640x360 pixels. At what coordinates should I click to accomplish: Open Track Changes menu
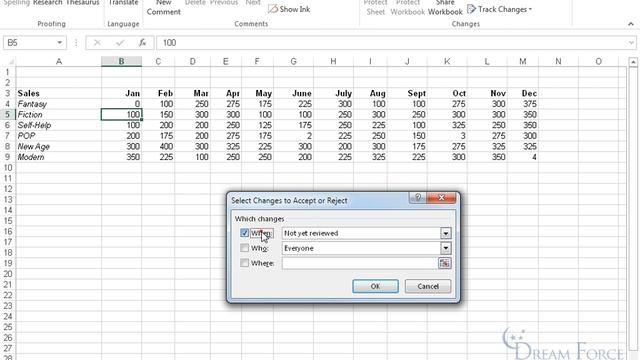click(x=499, y=9)
